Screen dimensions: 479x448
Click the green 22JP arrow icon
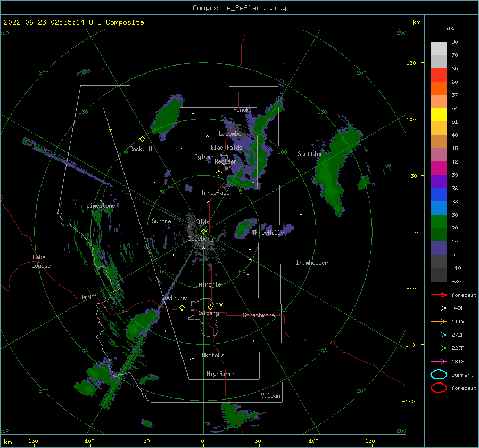tap(439, 348)
